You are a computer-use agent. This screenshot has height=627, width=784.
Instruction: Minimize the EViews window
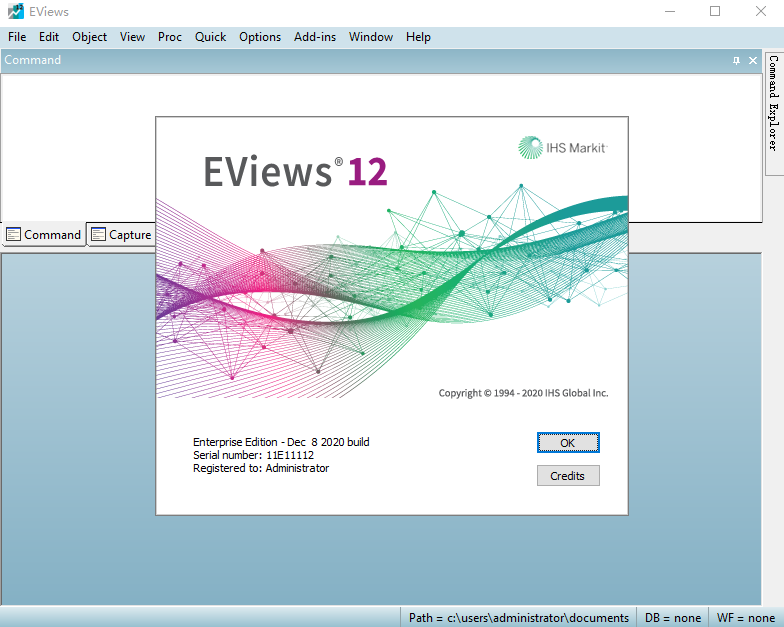[x=670, y=11]
